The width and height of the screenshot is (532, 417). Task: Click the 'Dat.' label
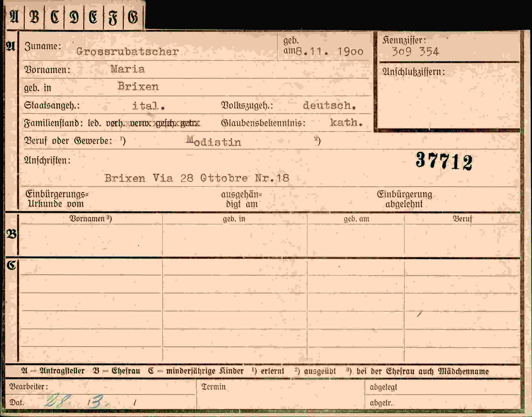[x=17, y=402]
